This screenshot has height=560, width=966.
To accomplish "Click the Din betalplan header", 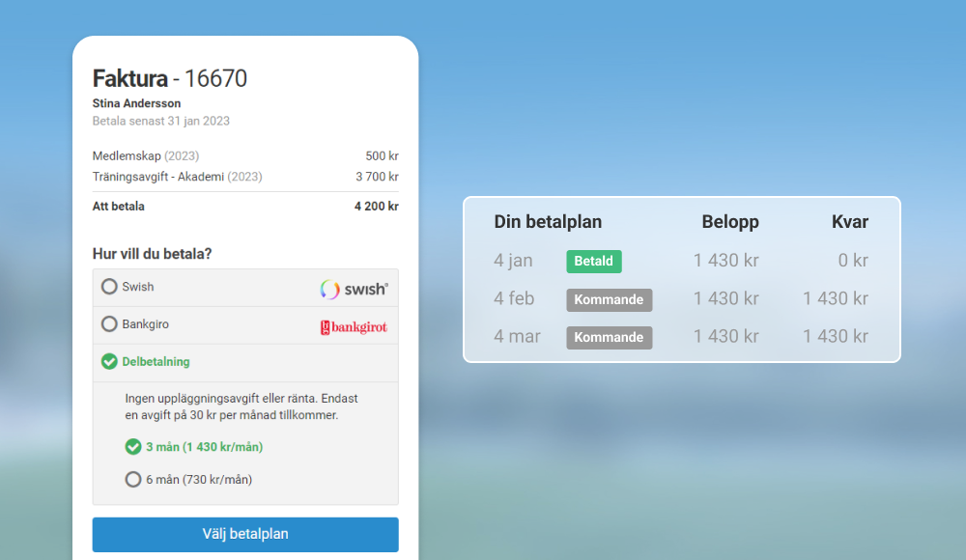I will (x=548, y=222).
